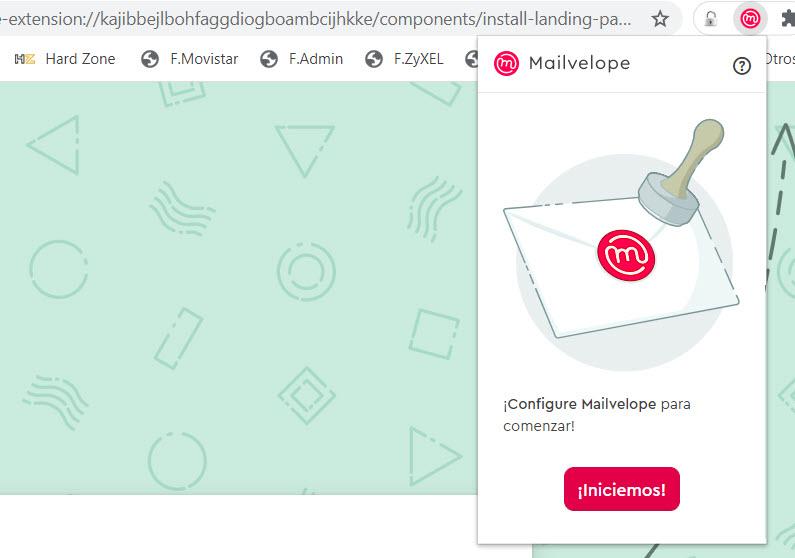Click the Mailvelope logo in popup header

pyautogui.click(x=506, y=63)
